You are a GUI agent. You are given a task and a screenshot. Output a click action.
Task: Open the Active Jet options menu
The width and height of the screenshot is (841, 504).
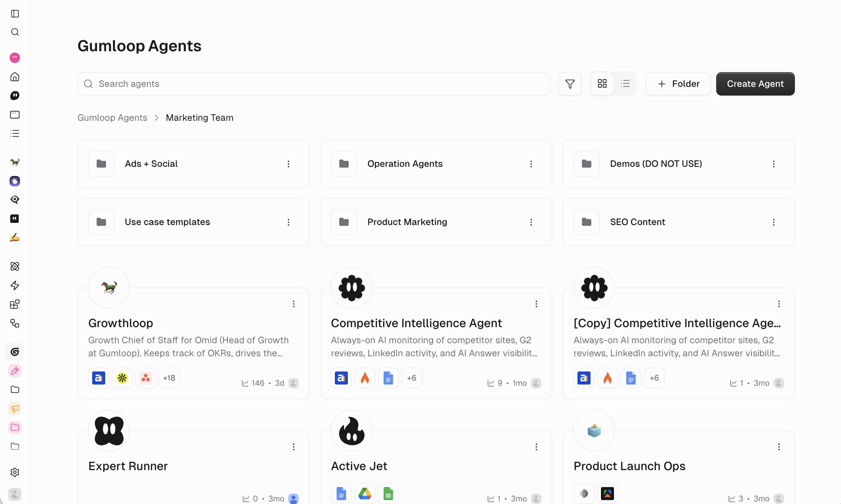click(536, 447)
